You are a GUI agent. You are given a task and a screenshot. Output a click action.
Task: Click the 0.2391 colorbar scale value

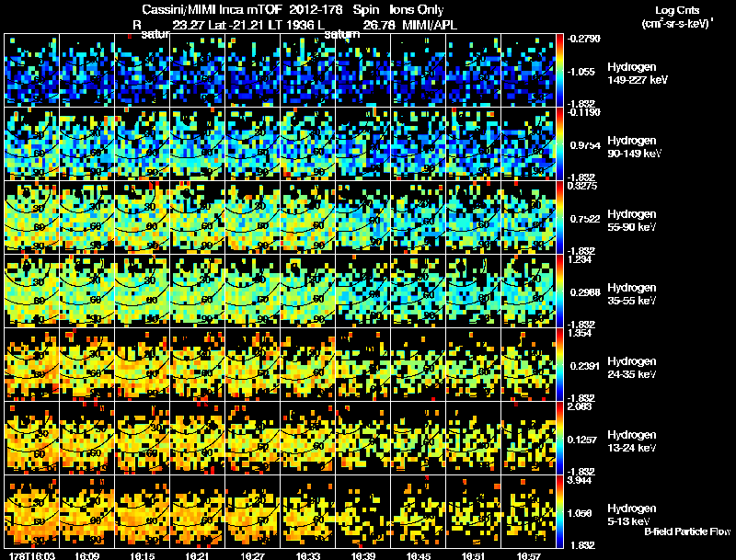coord(585,366)
